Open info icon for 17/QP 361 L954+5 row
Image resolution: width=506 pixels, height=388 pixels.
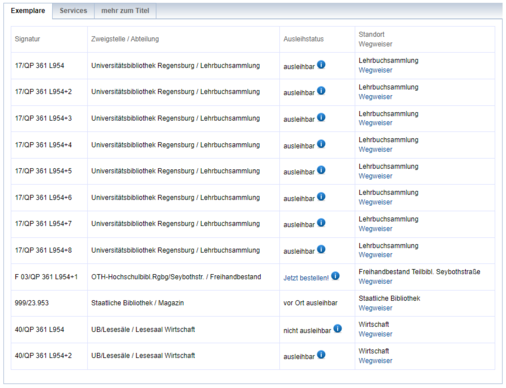321,170
